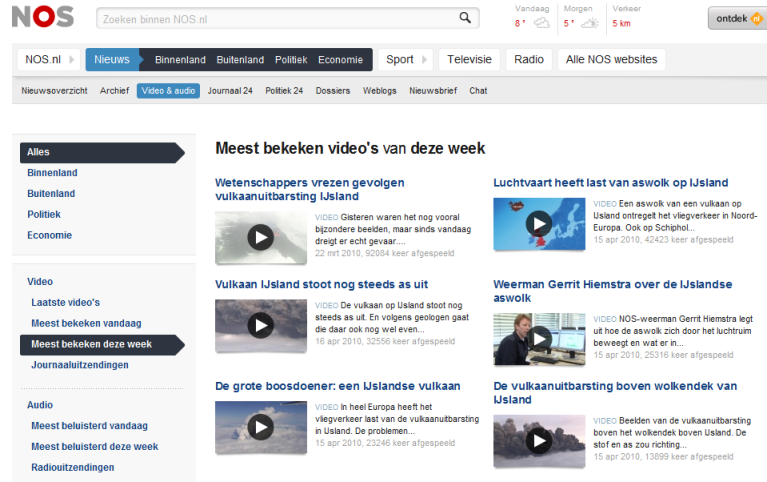Click the 'ontdek' button

tap(738, 19)
